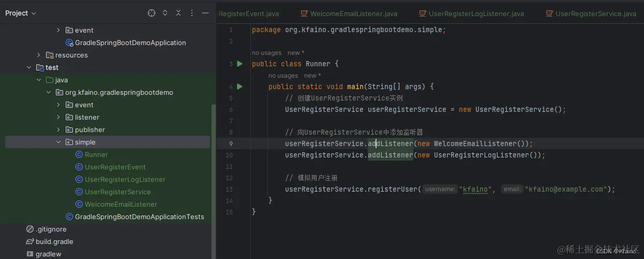Click the publisher package folder icon
Image resolution: width=644 pixels, height=259 pixels.
point(69,130)
